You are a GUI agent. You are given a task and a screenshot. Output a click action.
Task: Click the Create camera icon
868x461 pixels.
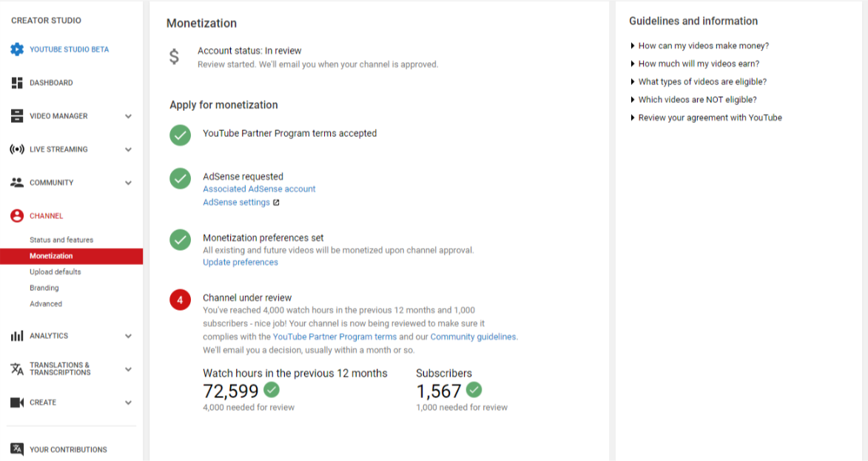pyautogui.click(x=17, y=403)
